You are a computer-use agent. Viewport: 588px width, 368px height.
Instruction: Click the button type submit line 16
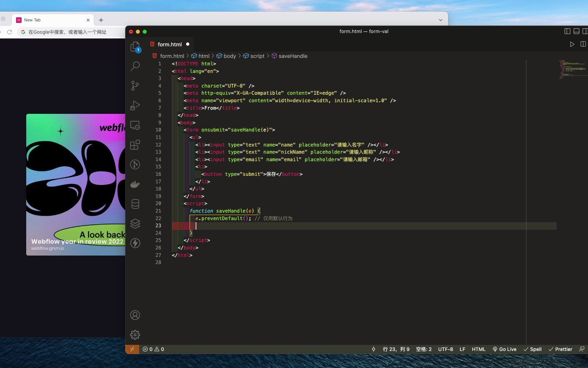pyautogui.click(x=252, y=174)
